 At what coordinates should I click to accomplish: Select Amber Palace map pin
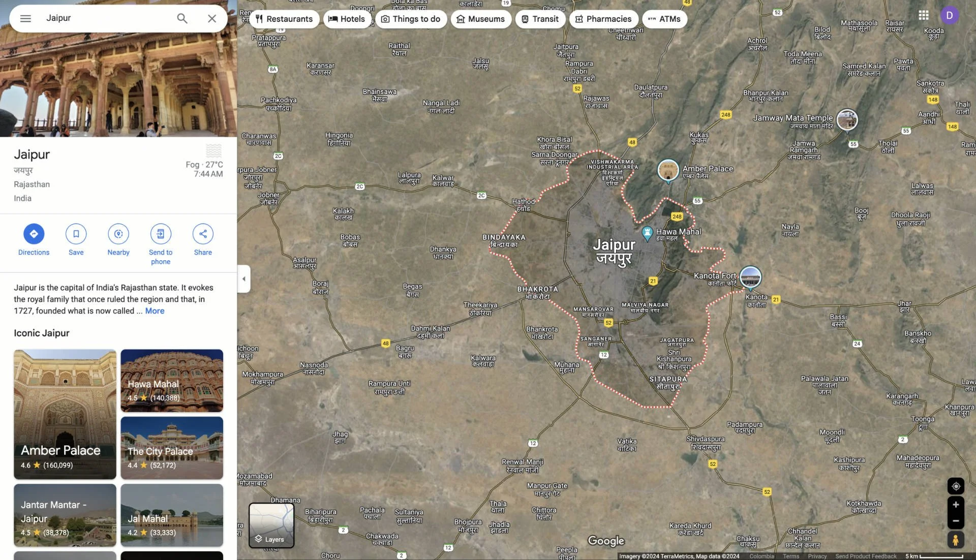[x=668, y=171]
